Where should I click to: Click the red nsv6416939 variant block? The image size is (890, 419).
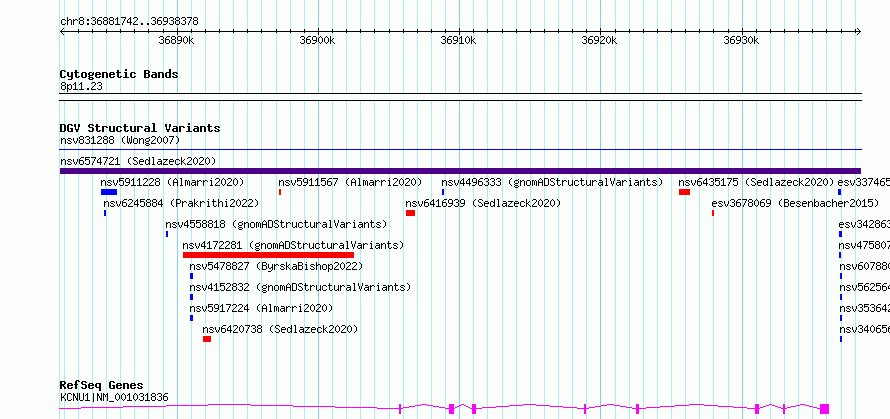tap(410, 213)
